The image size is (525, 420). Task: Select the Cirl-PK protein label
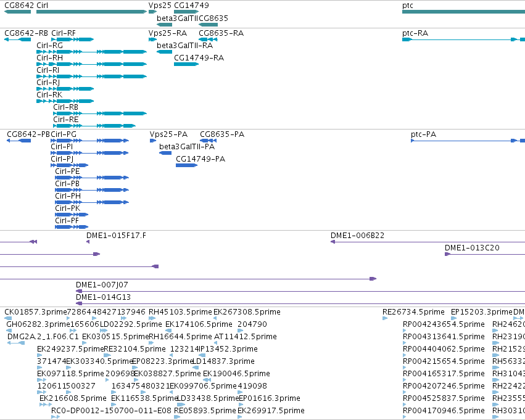(68, 209)
